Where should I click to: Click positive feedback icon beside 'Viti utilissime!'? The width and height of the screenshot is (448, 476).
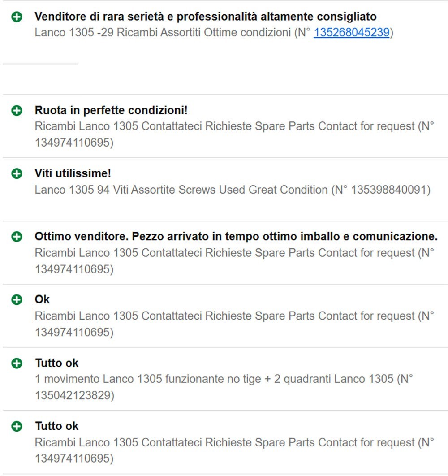pos(17,173)
